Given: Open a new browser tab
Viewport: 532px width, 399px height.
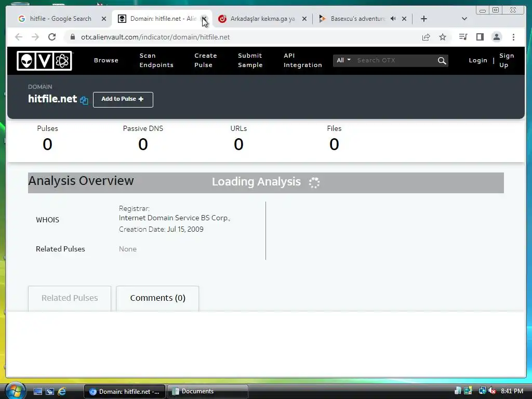Looking at the screenshot, I should [x=424, y=19].
